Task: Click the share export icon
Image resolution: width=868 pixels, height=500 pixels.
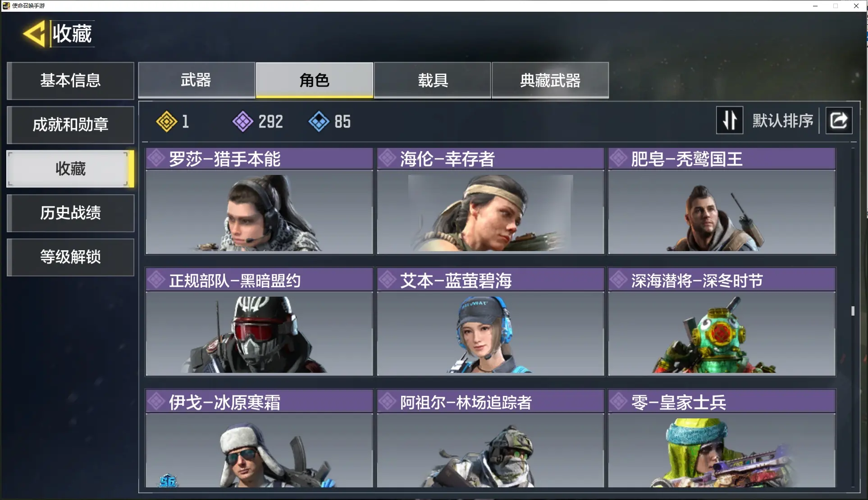Action: pyautogui.click(x=839, y=120)
